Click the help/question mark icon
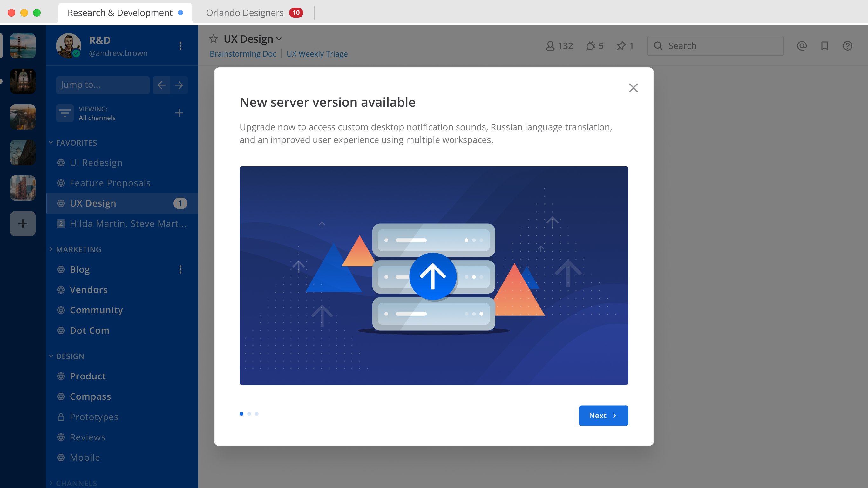868x488 pixels. pyautogui.click(x=848, y=46)
